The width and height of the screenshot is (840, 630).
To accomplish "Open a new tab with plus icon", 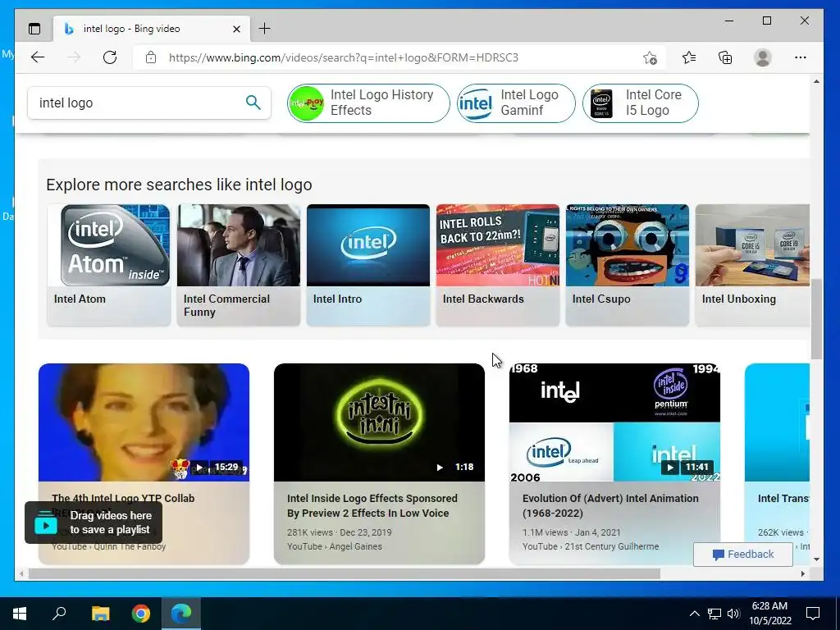I will click(265, 29).
